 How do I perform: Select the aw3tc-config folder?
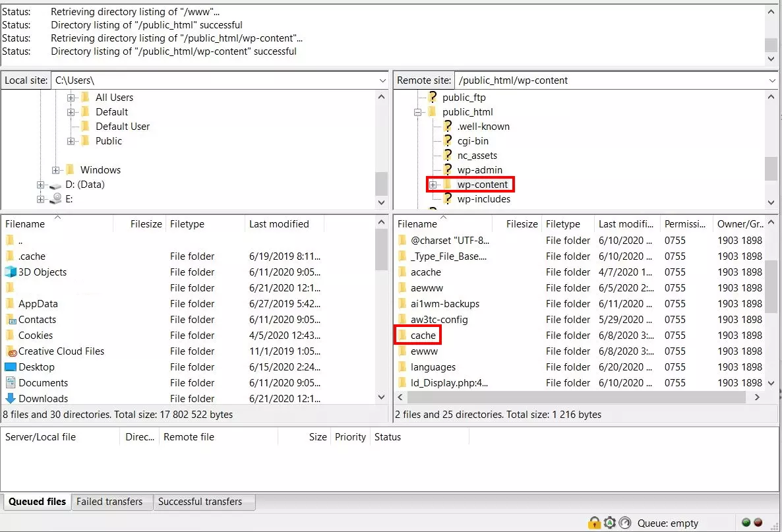click(x=439, y=320)
